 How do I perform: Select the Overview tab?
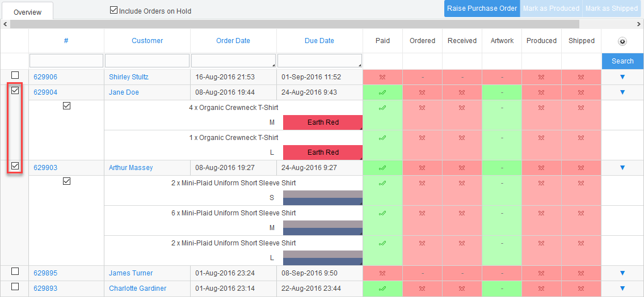[x=27, y=12]
